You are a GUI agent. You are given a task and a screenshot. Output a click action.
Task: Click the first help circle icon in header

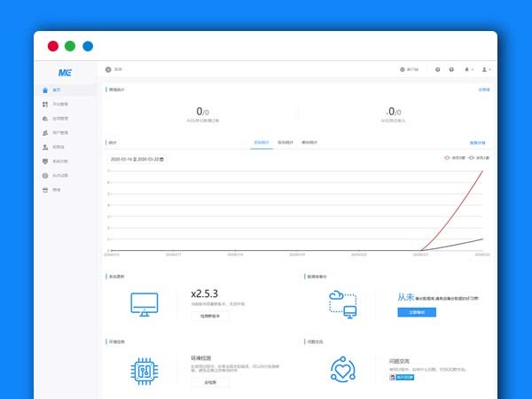coord(438,69)
